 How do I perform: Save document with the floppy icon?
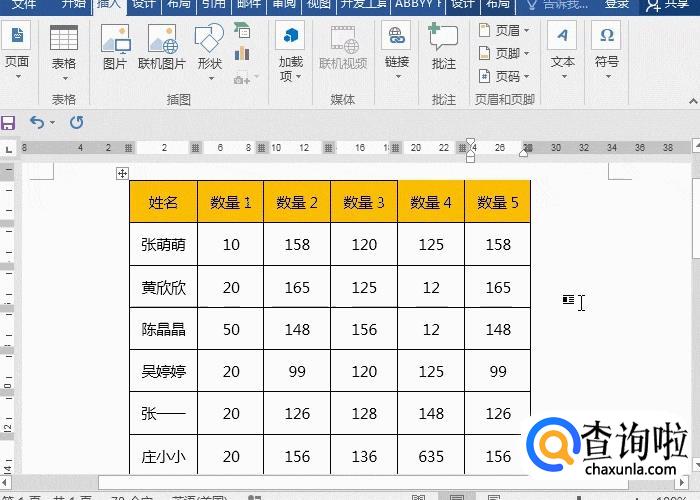[x=8, y=123]
